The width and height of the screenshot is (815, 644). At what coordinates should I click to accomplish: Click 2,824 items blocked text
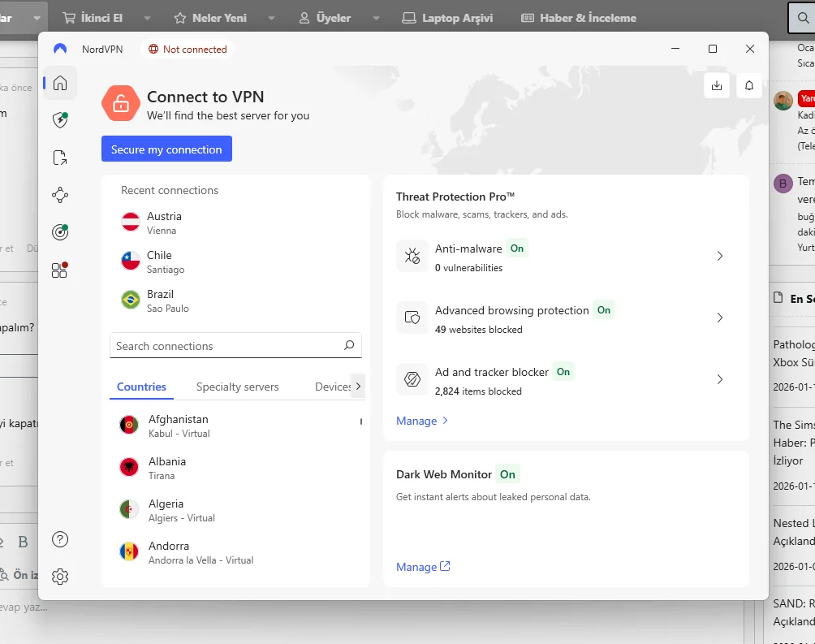click(478, 391)
